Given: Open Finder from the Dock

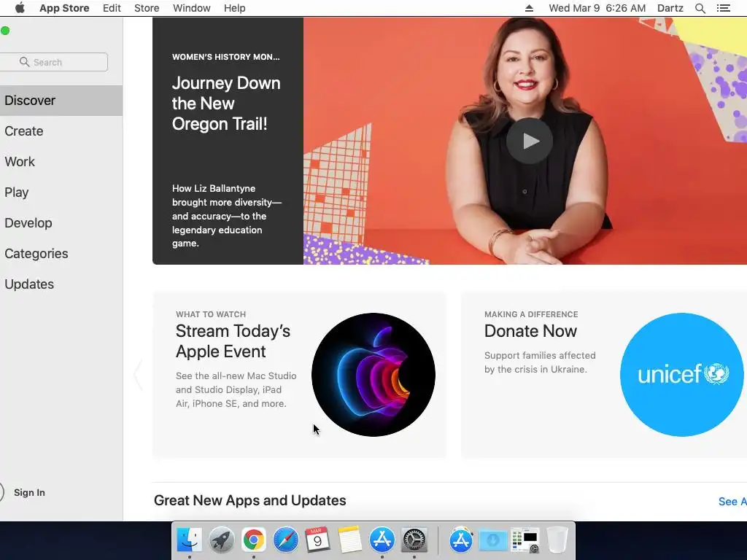Looking at the screenshot, I should 189,540.
